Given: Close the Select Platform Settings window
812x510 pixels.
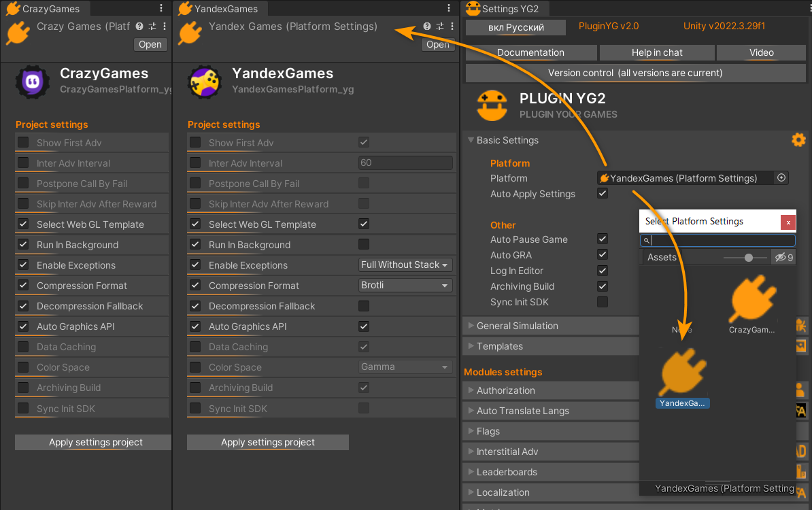Looking at the screenshot, I should point(788,222).
